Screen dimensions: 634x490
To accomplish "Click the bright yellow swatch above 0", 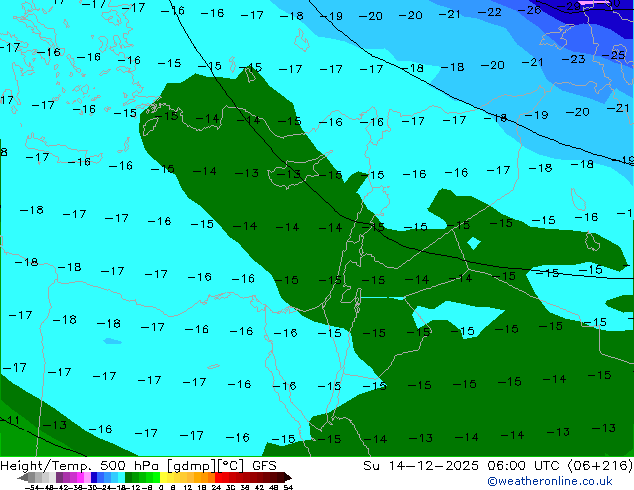I will point(163,477).
